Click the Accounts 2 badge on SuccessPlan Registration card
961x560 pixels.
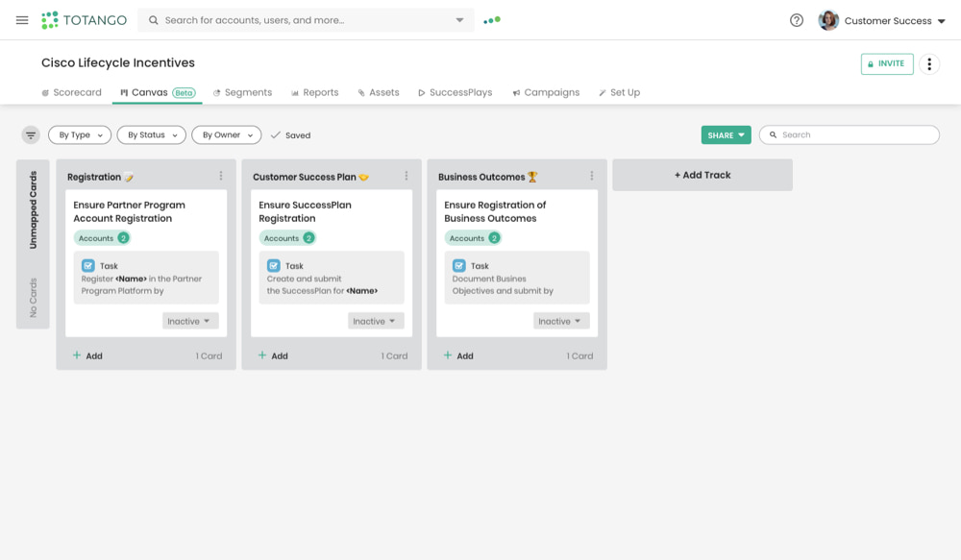[288, 237]
